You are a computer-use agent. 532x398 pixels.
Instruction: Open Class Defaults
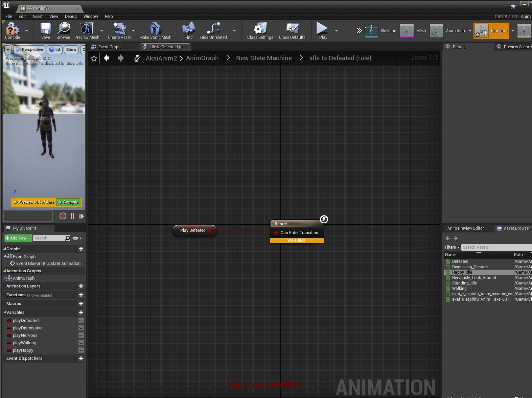pos(292,30)
